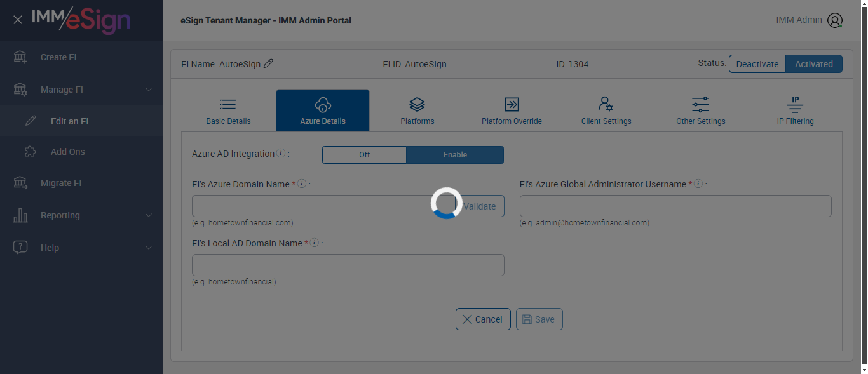Viewport: 868px width, 374px height.
Task: Click the Validate button
Action: (480, 206)
